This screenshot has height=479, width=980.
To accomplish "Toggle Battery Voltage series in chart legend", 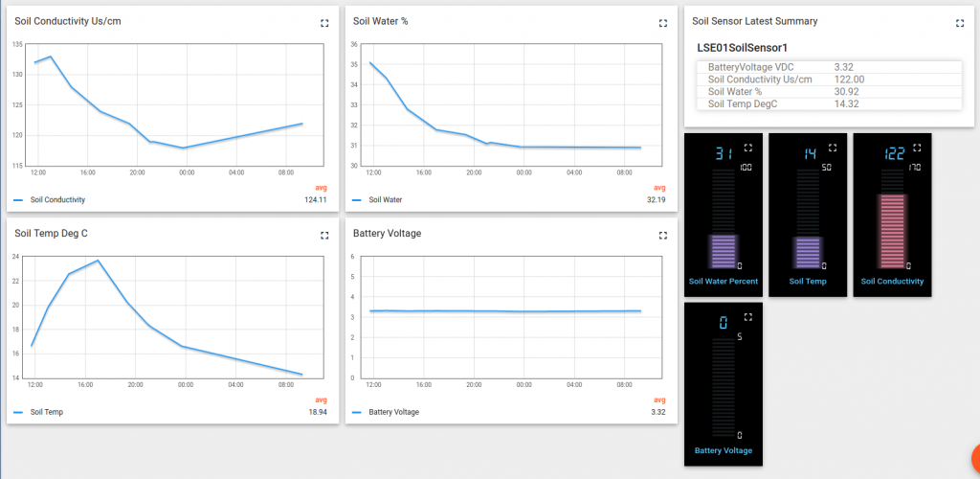I will (x=393, y=412).
